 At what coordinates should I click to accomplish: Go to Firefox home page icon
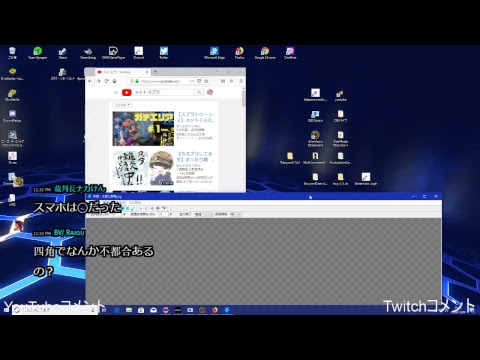point(115,81)
